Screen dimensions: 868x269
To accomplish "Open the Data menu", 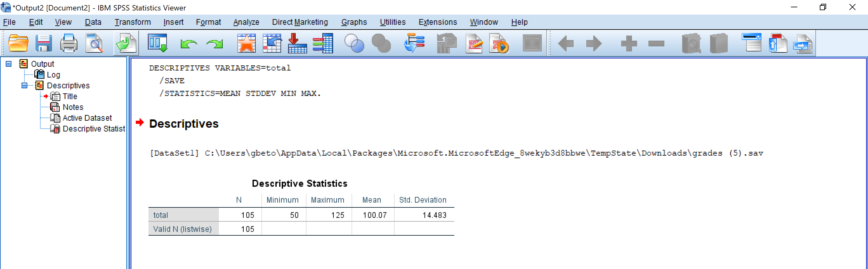I will [x=93, y=22].
